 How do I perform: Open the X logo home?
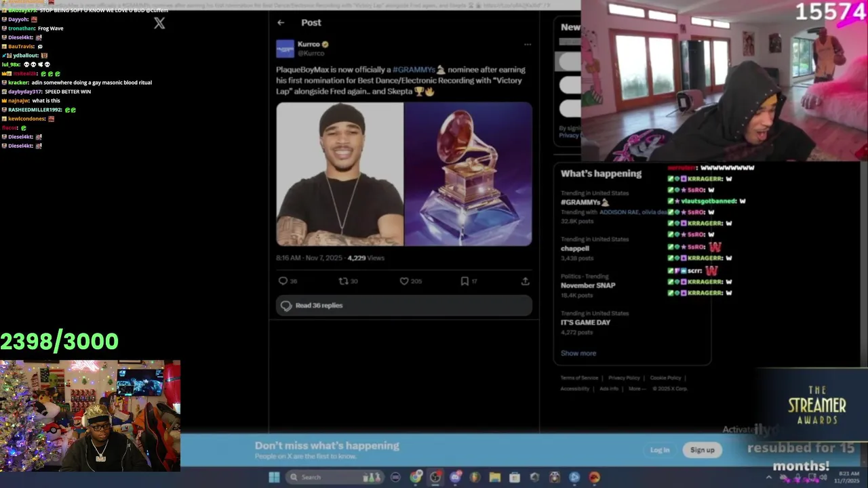[159, 23]
